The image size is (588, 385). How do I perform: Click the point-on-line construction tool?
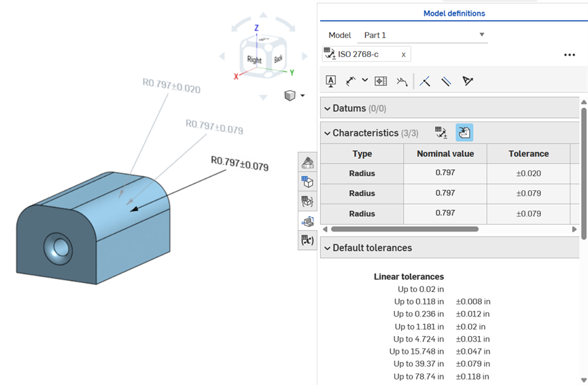(x=425, y=81)
